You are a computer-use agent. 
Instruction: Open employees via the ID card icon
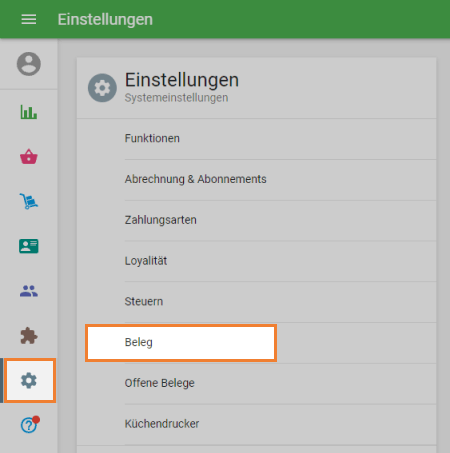click(x=29, y=246)
